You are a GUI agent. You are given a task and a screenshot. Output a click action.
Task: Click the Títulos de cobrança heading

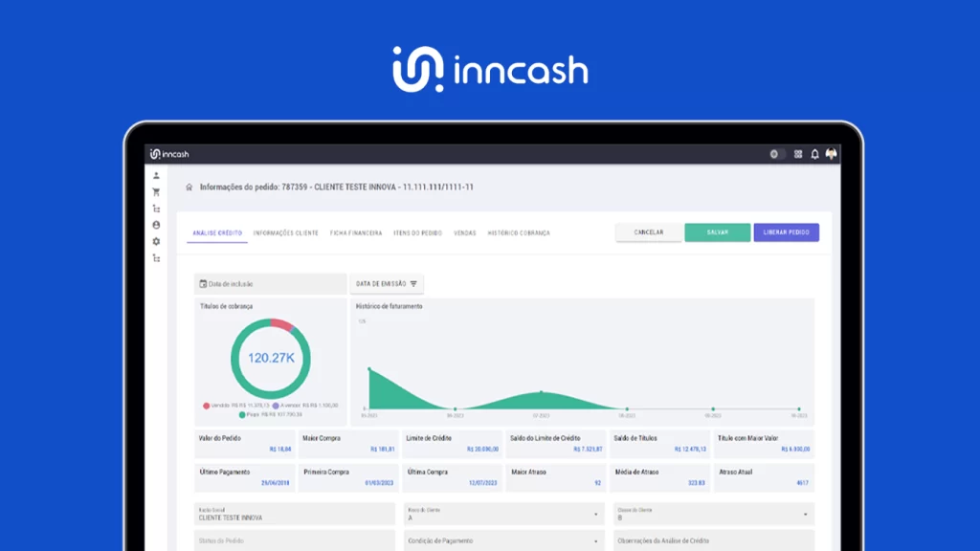click(x=226, y=306)
